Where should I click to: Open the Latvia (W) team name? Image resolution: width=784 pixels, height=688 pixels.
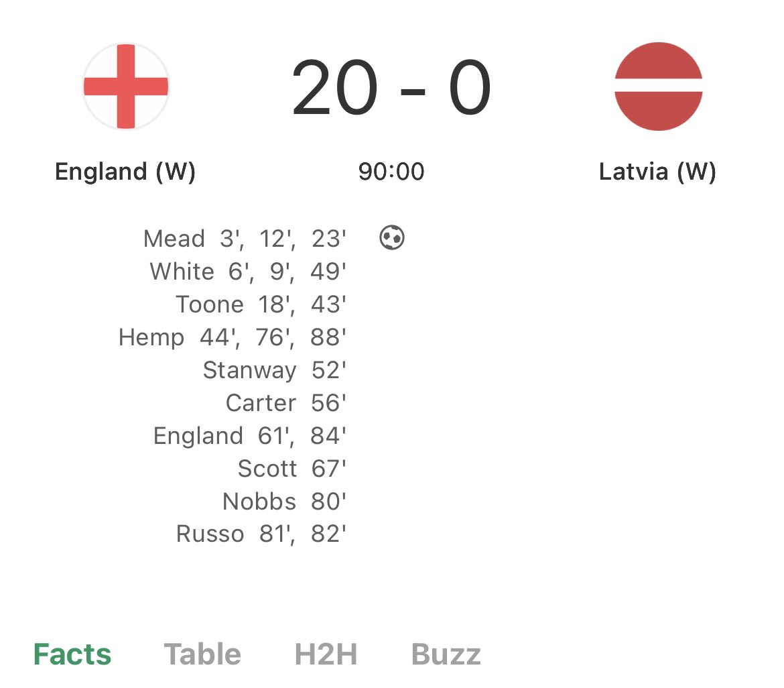point(657,172)
